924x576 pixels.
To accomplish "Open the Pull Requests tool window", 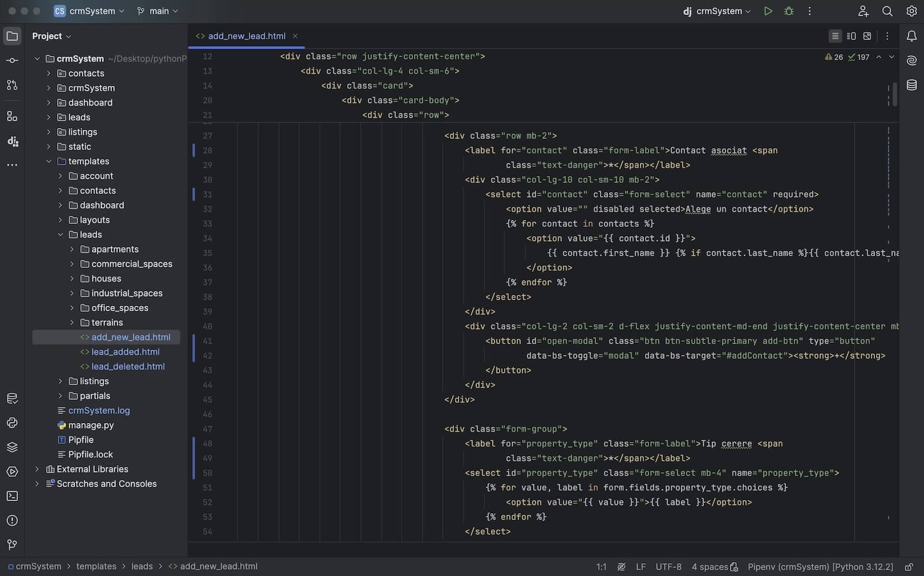I will (12, 85).
